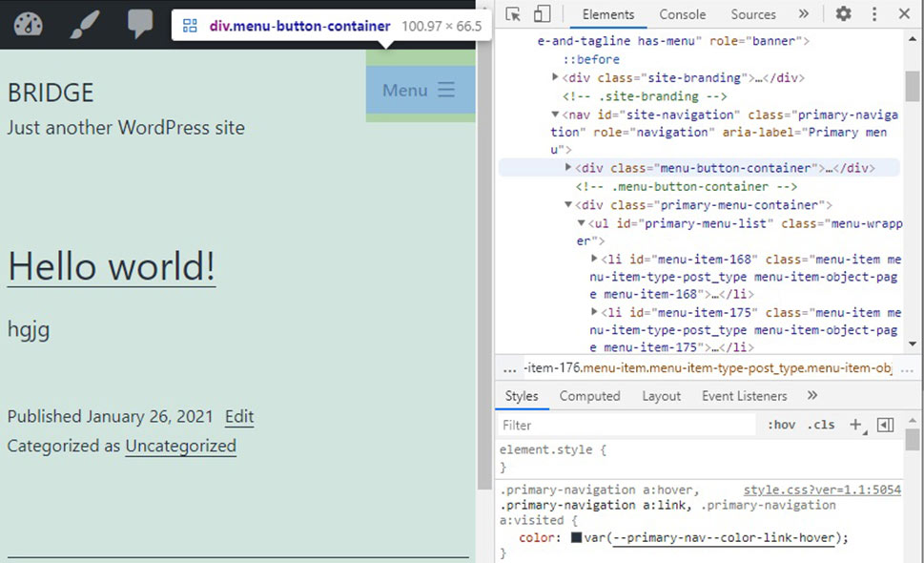The height and width of the screenshot is (563, 924).
Task: Close the DevTools panel
Action: (x=904, y=13)
